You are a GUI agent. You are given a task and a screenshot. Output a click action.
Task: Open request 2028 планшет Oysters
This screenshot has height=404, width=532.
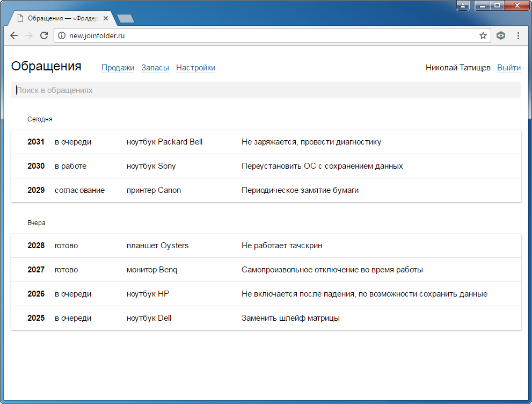coord(266,246)
